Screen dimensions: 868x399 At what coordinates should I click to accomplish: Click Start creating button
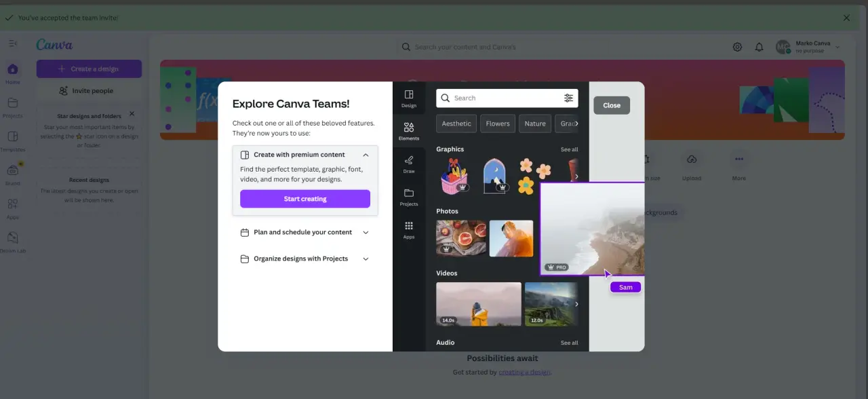305,199
